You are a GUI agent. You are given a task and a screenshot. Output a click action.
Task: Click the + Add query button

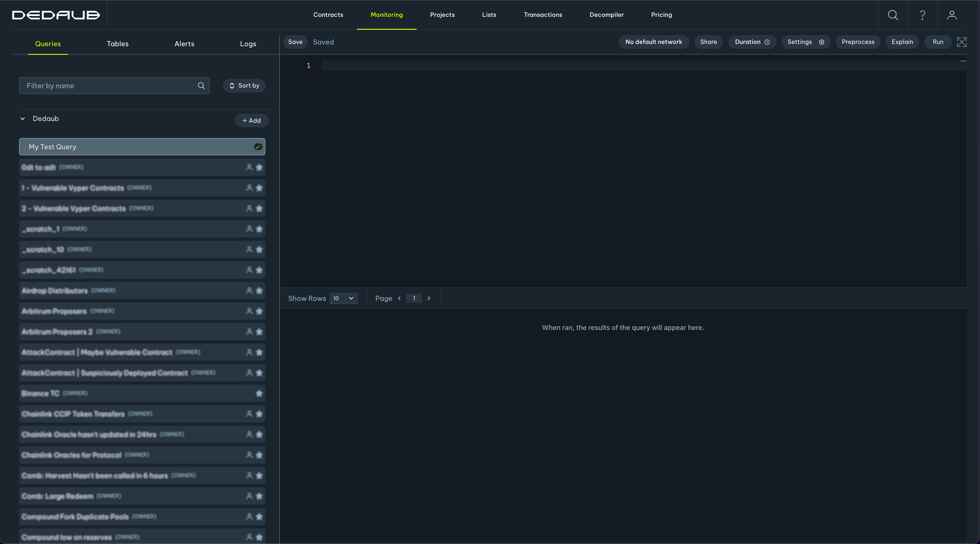coord(252,120)
